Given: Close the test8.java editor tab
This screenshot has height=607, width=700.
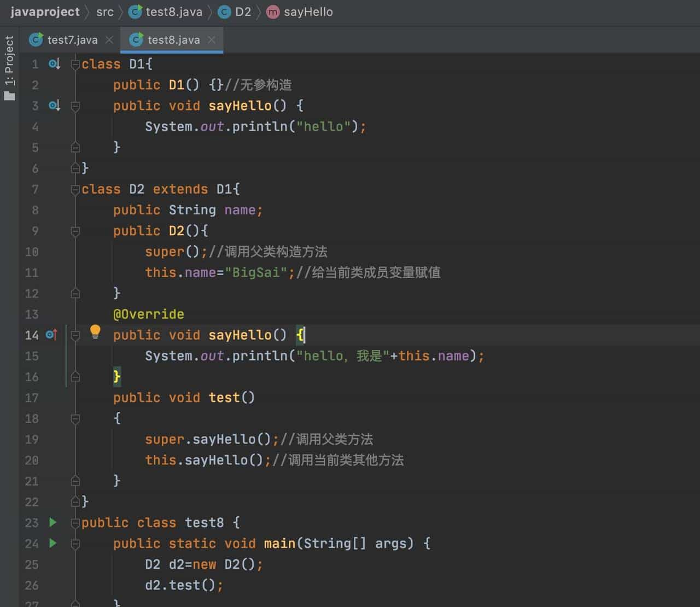Looking at the screenshot, I should (x=212, y=40).
